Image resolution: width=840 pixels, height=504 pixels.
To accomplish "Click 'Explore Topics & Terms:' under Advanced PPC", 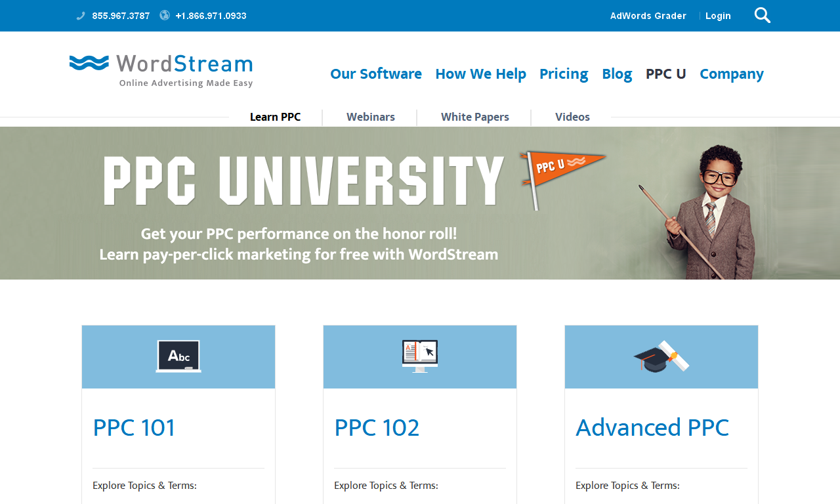I will [627, 486].
